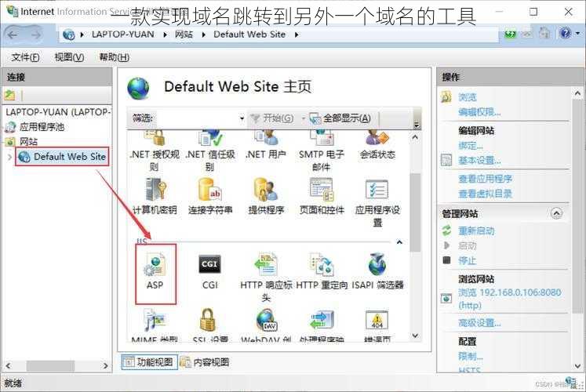The image size is (586, 392).
Task: Click 查看虚拟目录 link
Action: [x=485, y=194]
